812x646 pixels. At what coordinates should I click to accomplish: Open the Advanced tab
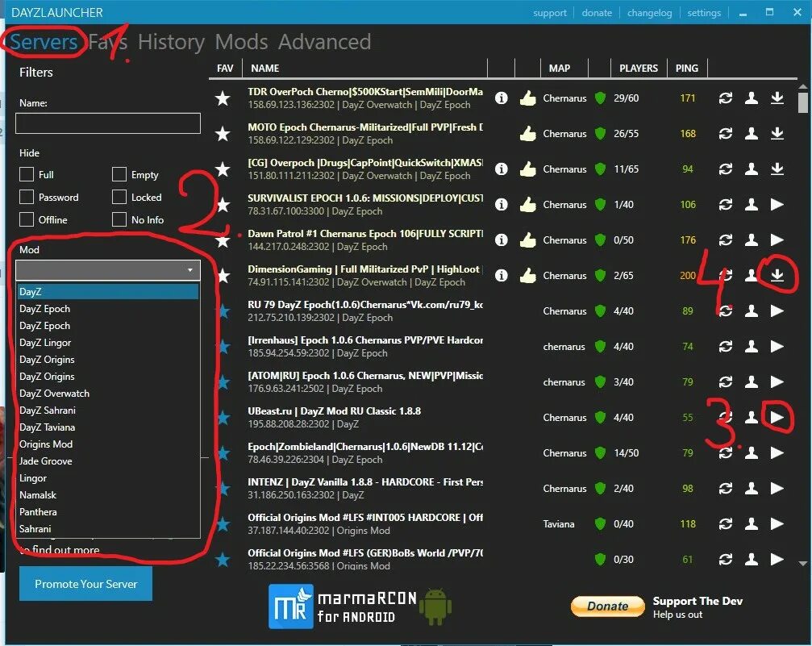pyautogui.click(x=324, y=42)
